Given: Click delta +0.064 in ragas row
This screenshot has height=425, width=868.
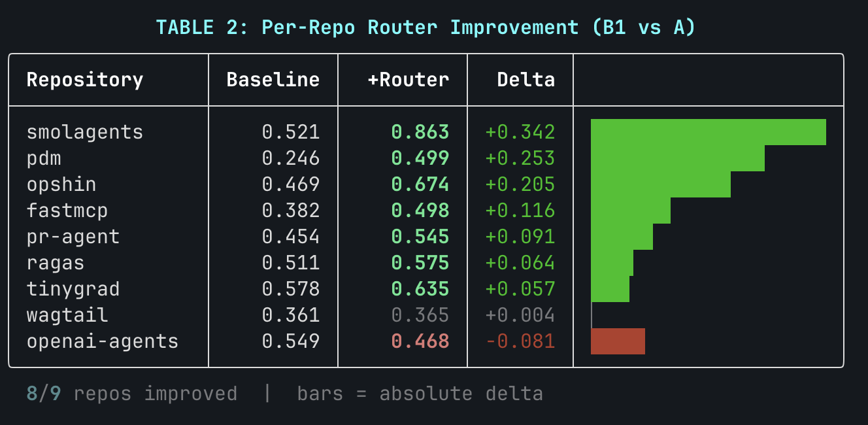Looking at the screenshot, I should click(x=520, y=263).
